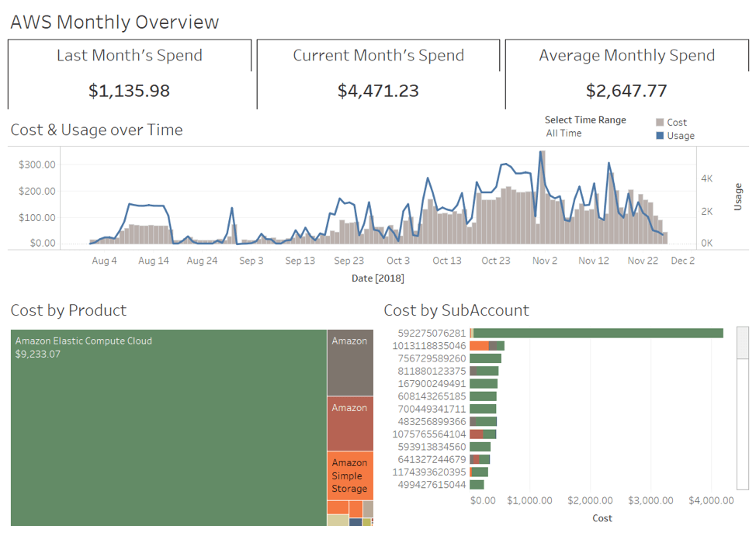This screenshot has width=756, height=536.
Task: Click the tallest cost bar near Nov 2
Action: [x=543, y=197]
